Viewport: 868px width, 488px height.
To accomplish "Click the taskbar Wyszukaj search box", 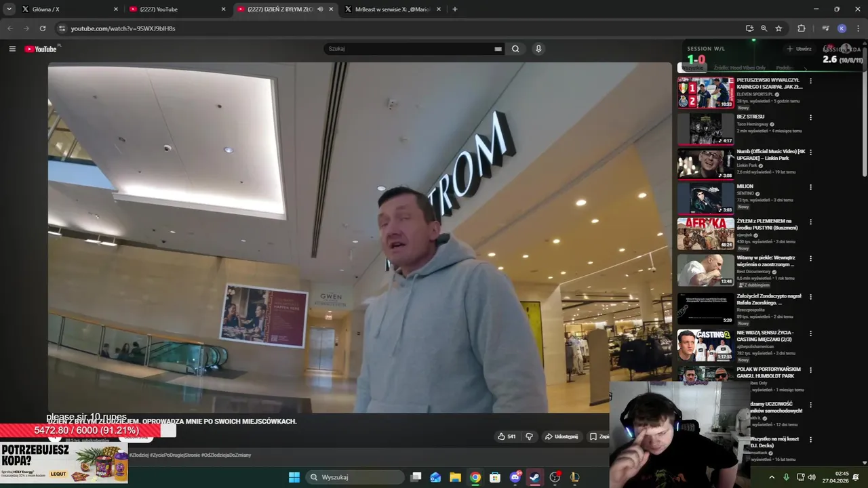I will (x=354, y=477).
